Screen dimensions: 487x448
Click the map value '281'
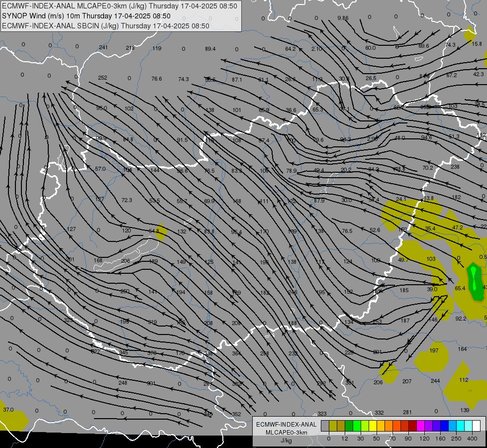407,412
